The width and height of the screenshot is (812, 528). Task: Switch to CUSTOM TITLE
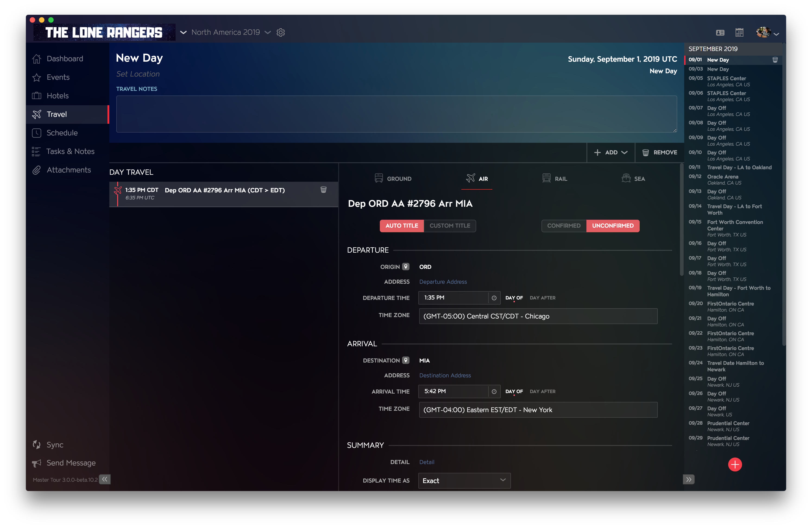450,226
